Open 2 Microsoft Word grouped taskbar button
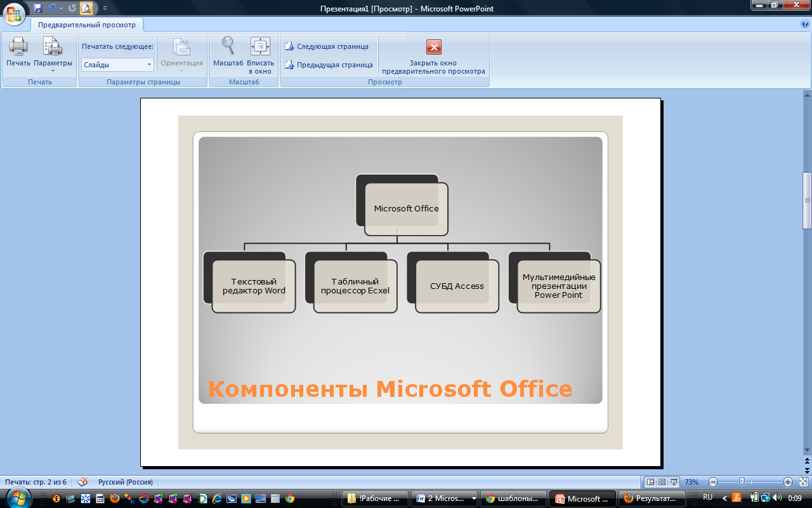This screenshot has width=812, height=508. 445,498
